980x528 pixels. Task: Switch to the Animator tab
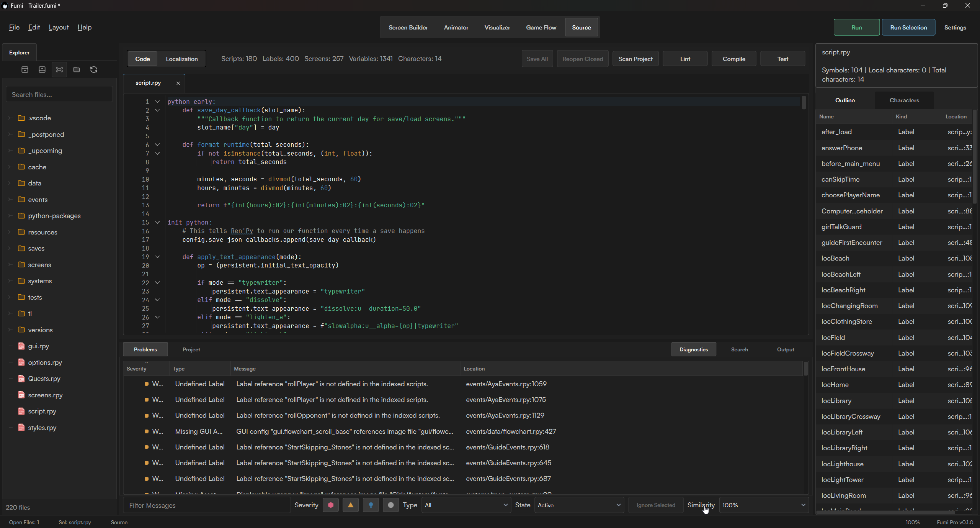[x=456, y=28]
